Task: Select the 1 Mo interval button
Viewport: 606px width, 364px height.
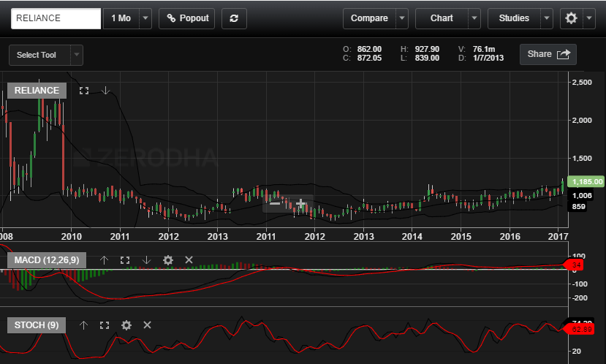Action: point(121,18)
